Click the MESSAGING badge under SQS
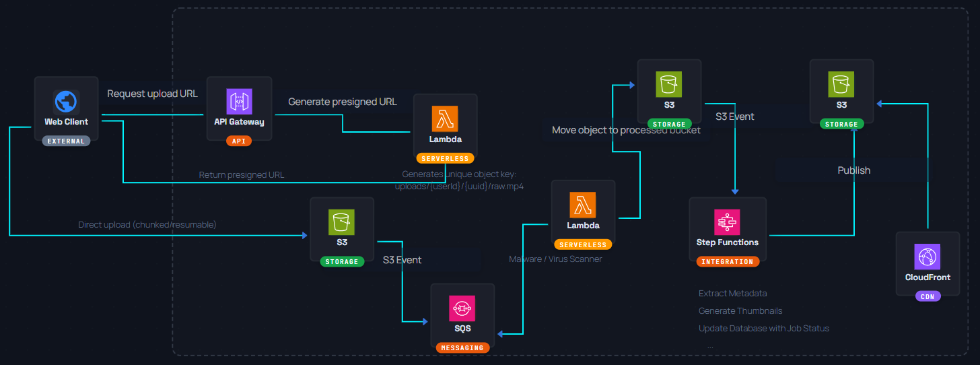The image size is (980, 365). tap(462, 348)
